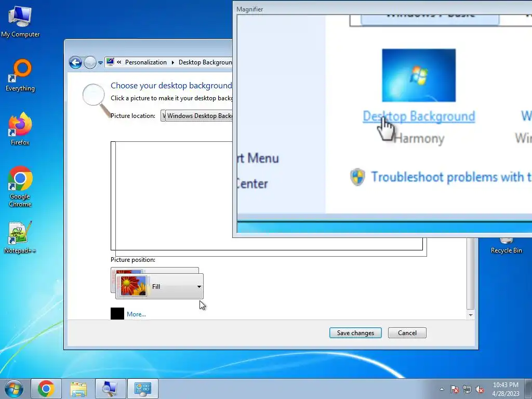Click Save changes button

click(x=355, y=333)
